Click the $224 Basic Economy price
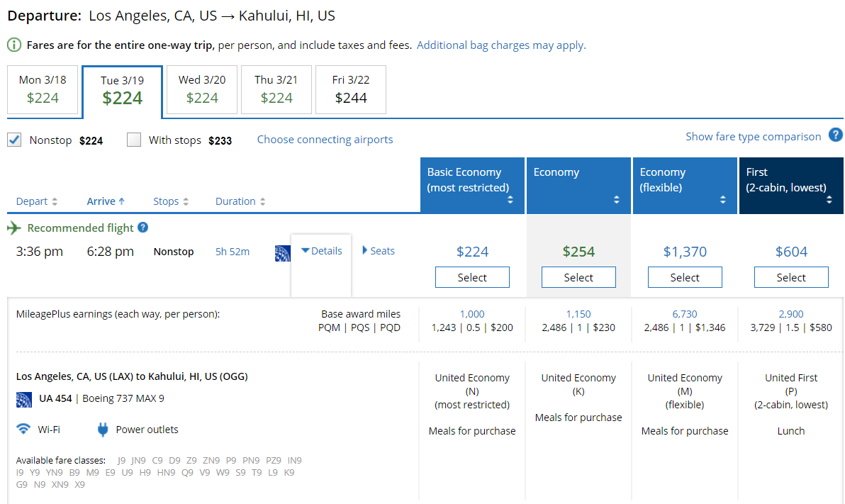 point(472,252)
